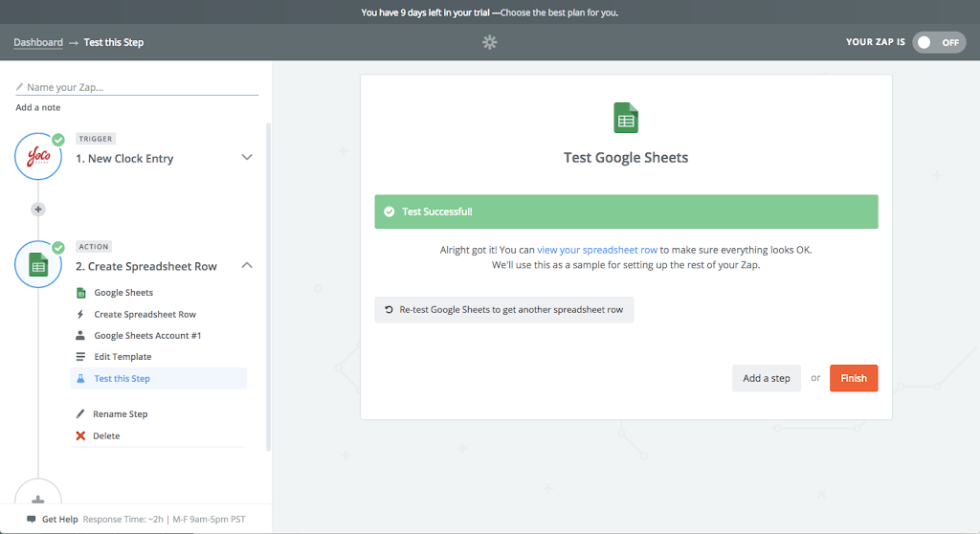This screenshot has height=534, width=980.
Task: Click Test this Step breadcrumb text
Action: tap(114, 42)
